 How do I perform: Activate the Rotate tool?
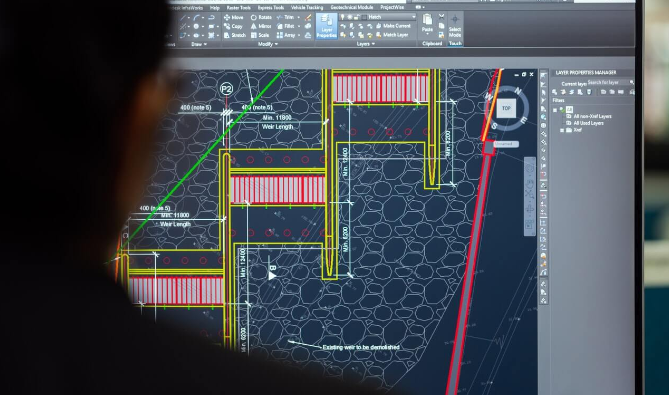coord(261,17)
